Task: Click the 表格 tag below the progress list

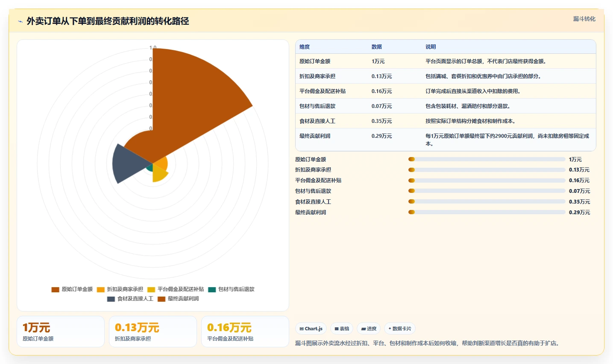Action: tap(342, 329)
